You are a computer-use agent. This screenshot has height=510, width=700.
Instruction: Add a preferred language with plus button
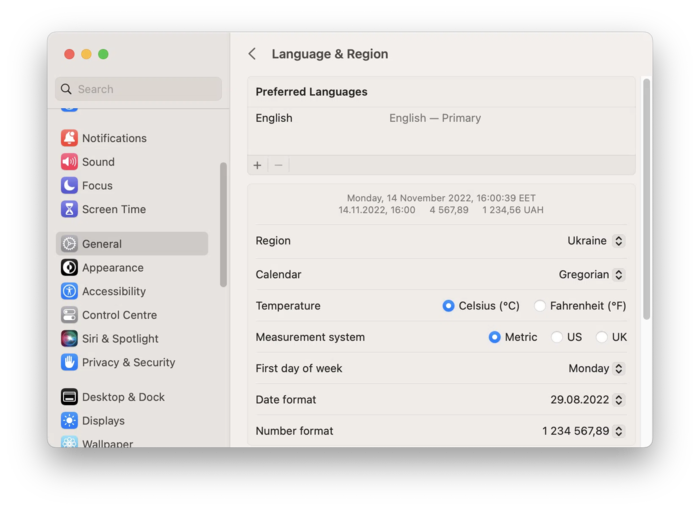pos(258,165)
